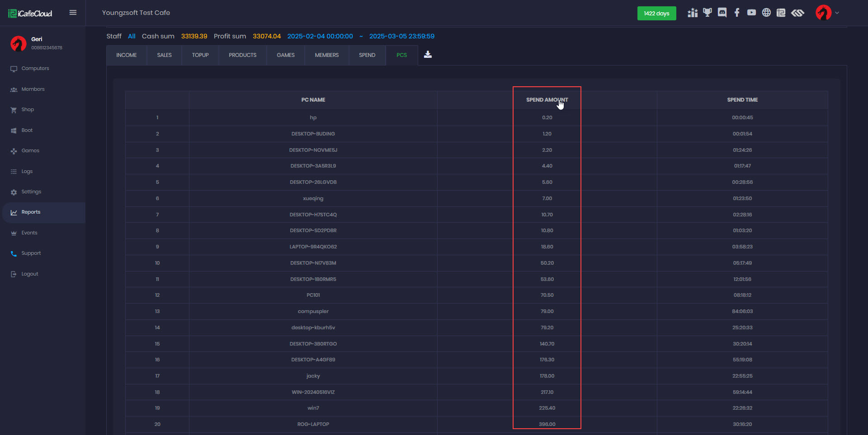Image resolution: width=868 pixels, height=435 pixels.
Task: Expand the user avatar dropdown arrow
Action: 837,13
